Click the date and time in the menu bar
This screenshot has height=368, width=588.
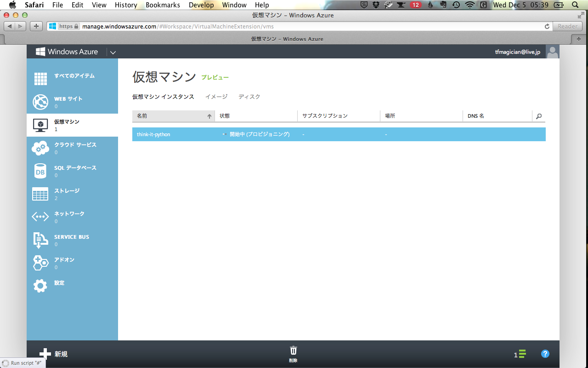click(x=521, y=5)
